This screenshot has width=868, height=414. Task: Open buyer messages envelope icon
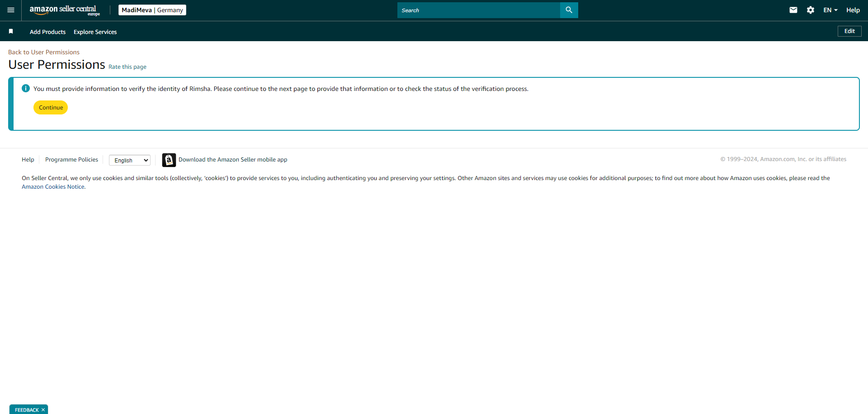[793, 10]
